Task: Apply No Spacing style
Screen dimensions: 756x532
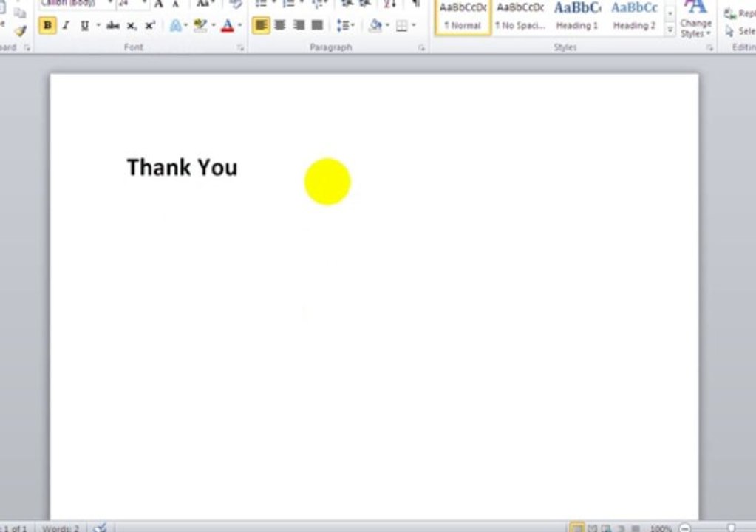Action: pyautogui.click(x=520, y=17)
